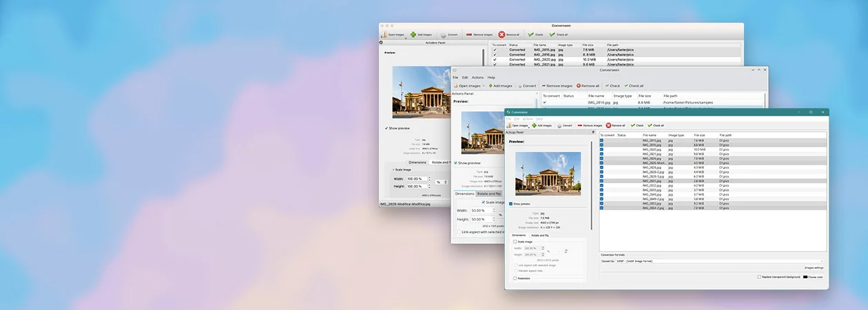This screenshot has height=310, width=868.
Task: Click Actions Panel float icon in front window
Action: (x=593, y=132)
